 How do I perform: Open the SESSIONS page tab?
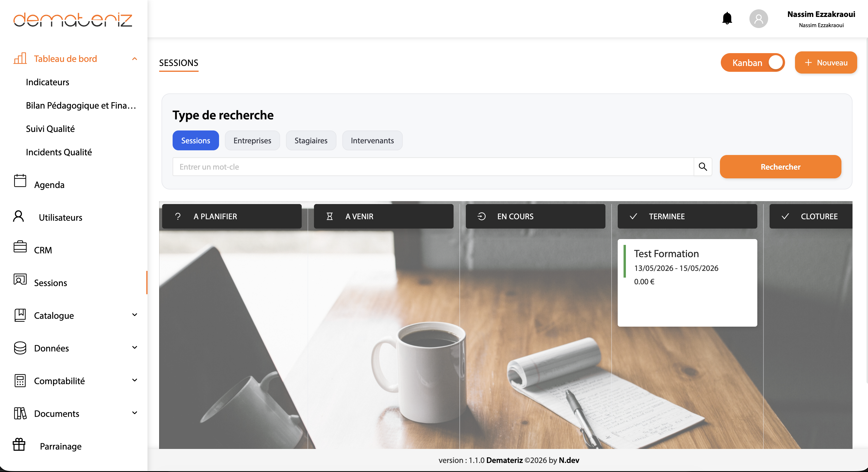coord(178,63)
